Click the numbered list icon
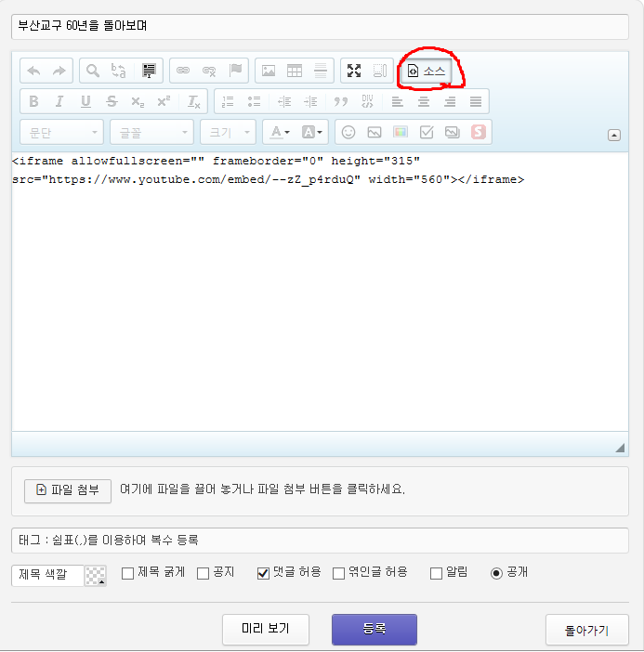This screenshot has height=652, width=644. [x=228, y=101]
